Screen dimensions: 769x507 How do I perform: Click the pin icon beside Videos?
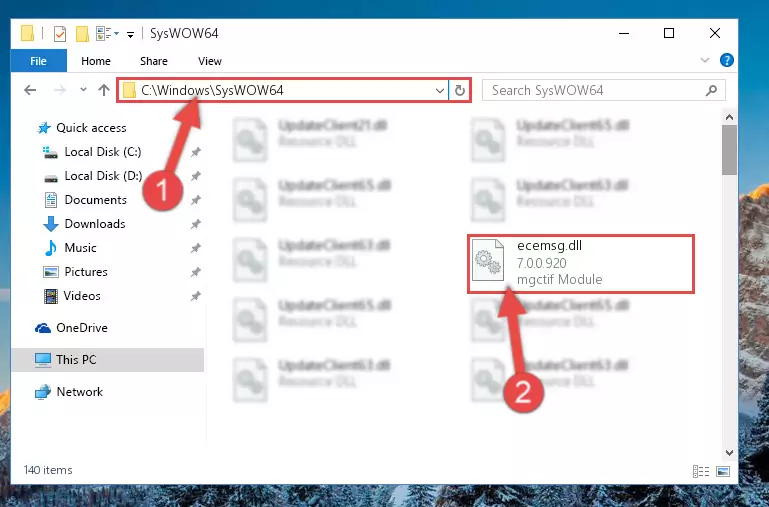196,296
